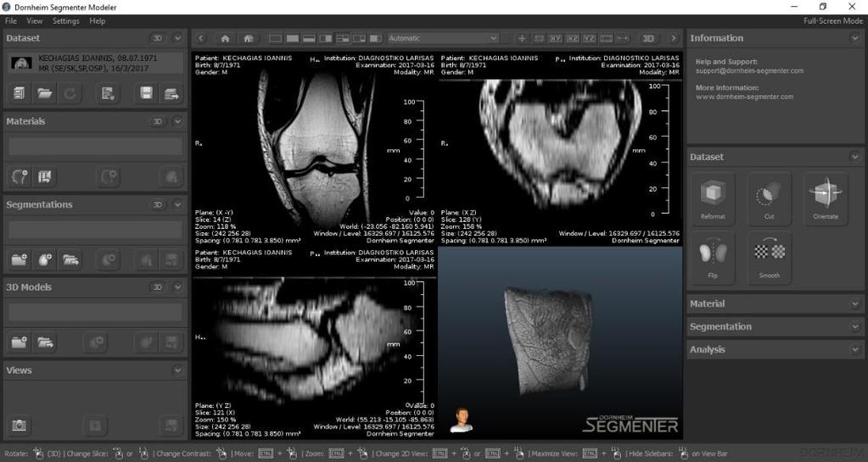Click the open folder icon in Dataset panel
868x462 pixels.
coord(45,93)
